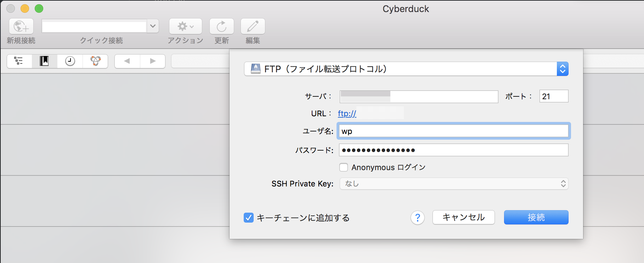Screen dimensions: 644x263
Task: Refresh the listing with the 更新 icon
Action: 222,26
